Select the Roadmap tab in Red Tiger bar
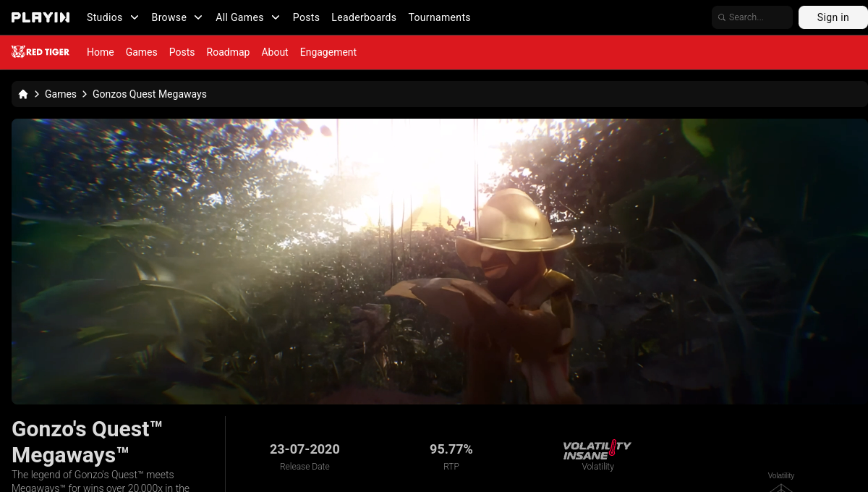Viewport: 868px width, 492px height. (x=228, y=52)
